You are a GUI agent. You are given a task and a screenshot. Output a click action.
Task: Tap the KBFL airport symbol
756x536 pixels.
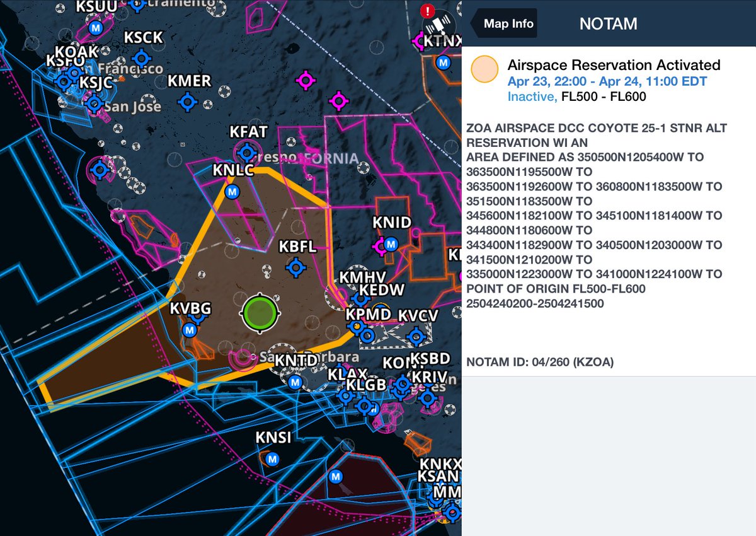pyautogui.click(x=295, y=268)
